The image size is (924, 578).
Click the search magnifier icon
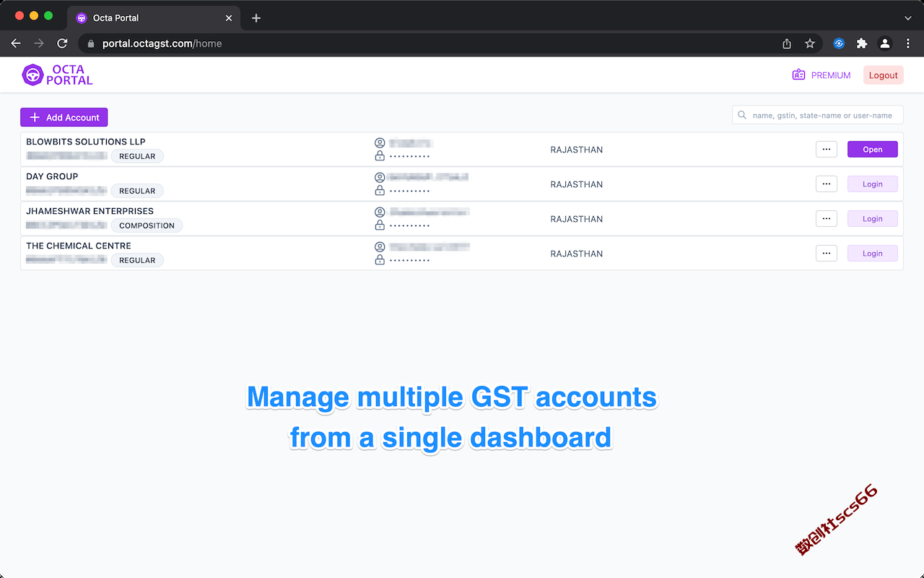(x=742, y=115)
